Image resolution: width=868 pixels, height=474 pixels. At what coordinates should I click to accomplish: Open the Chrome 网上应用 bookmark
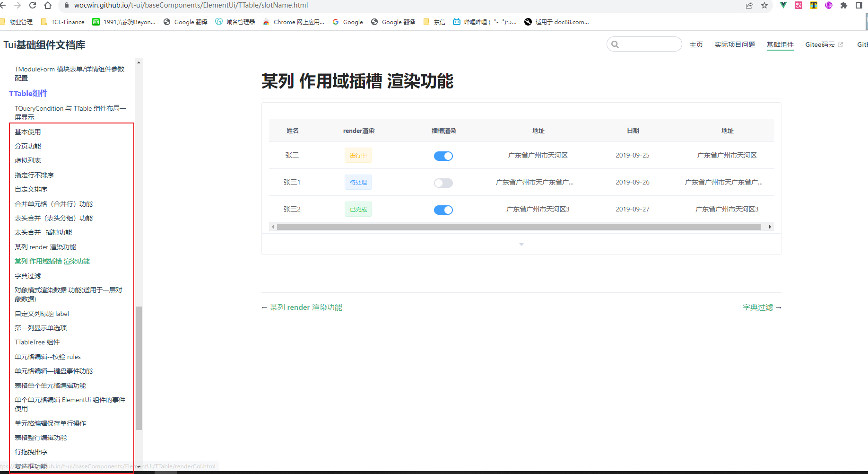click(294, 22)
